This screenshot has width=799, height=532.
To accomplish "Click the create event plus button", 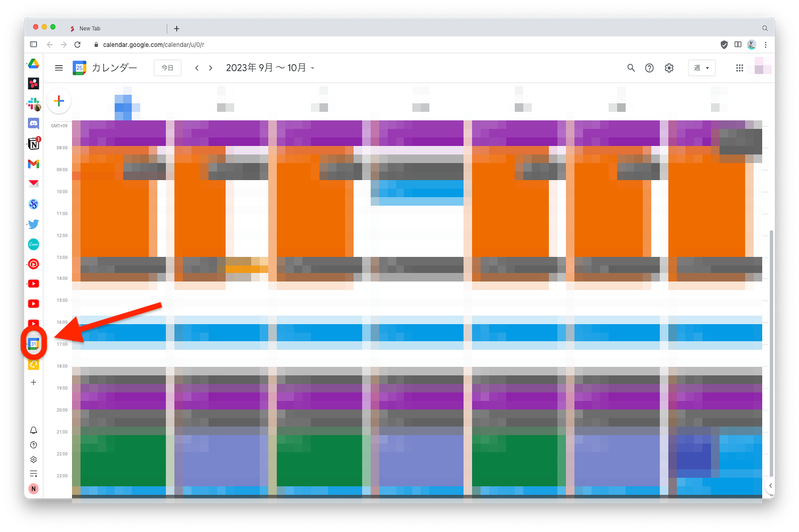I will tap(59, 101).
